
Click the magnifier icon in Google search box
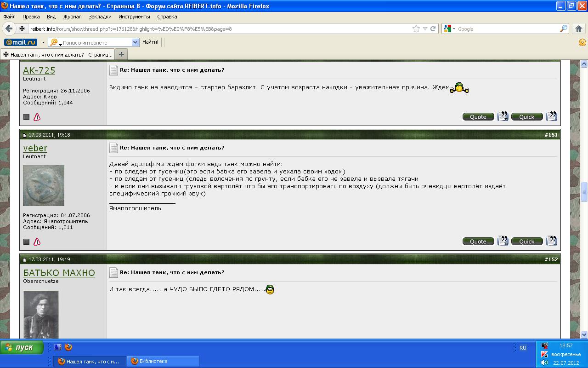pos(564,29)
